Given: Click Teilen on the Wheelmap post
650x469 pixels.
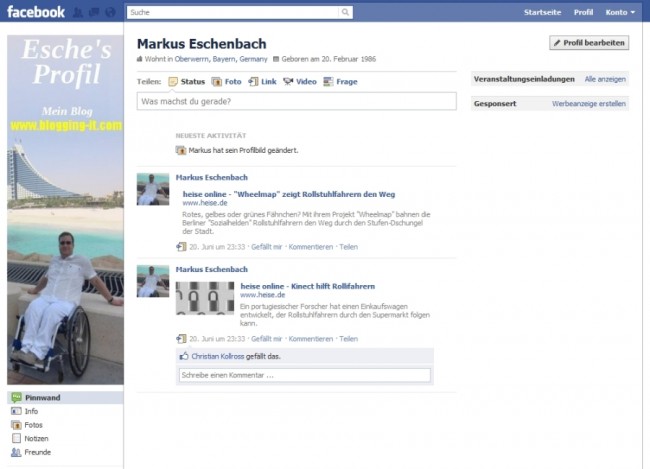Looking at the screenshot, I should point(349,247).
